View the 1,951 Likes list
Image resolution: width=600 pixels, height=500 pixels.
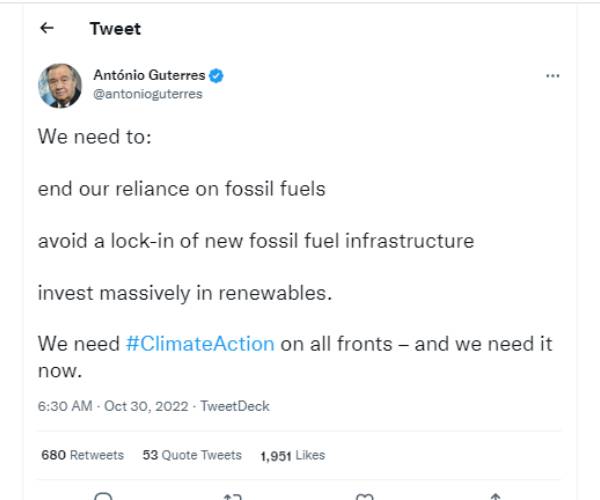click(x=292, y=455)
